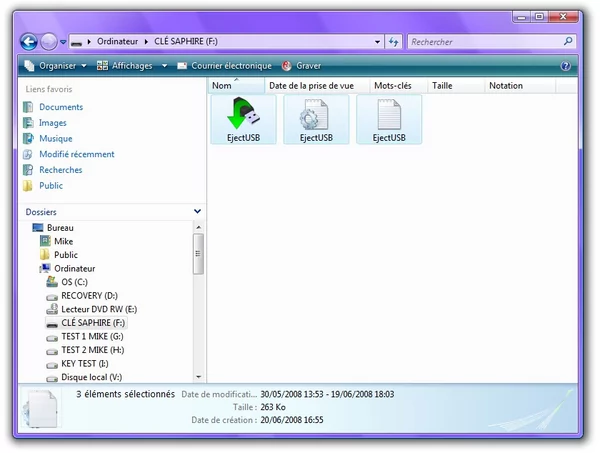
Task: Open the Affichages dropdown arrow
Action: coord(165,66)
